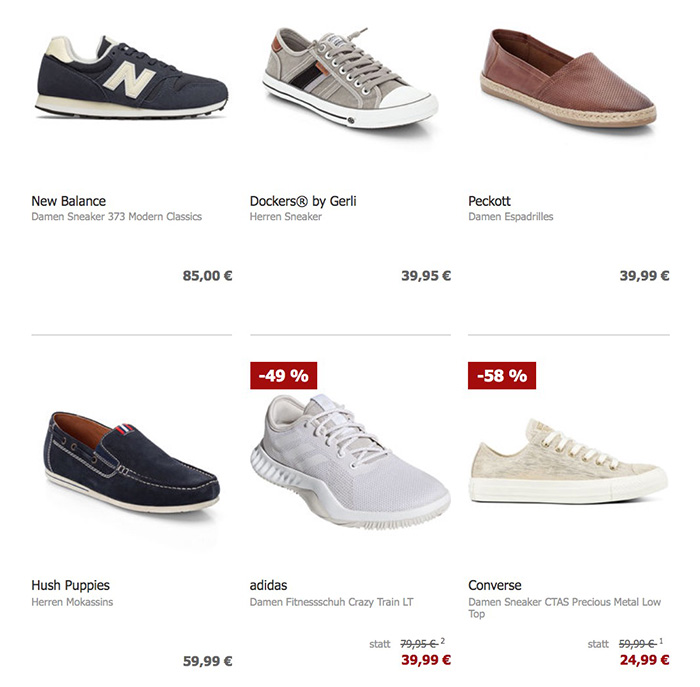Open the Peckott brown espadrille image
Viewport: 700px width, 687px height.
click(568, 79)
